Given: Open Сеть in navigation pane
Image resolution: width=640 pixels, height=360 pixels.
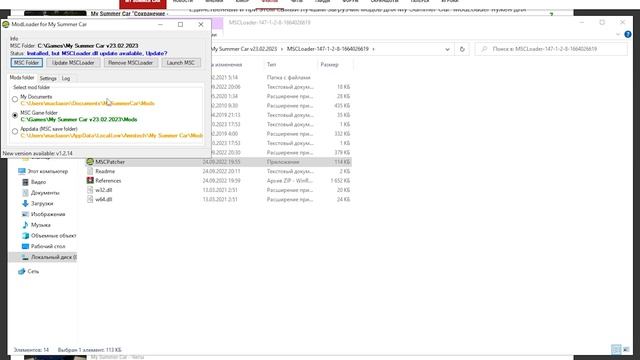Looking at the screenshot, I should (x=33, y=271).
